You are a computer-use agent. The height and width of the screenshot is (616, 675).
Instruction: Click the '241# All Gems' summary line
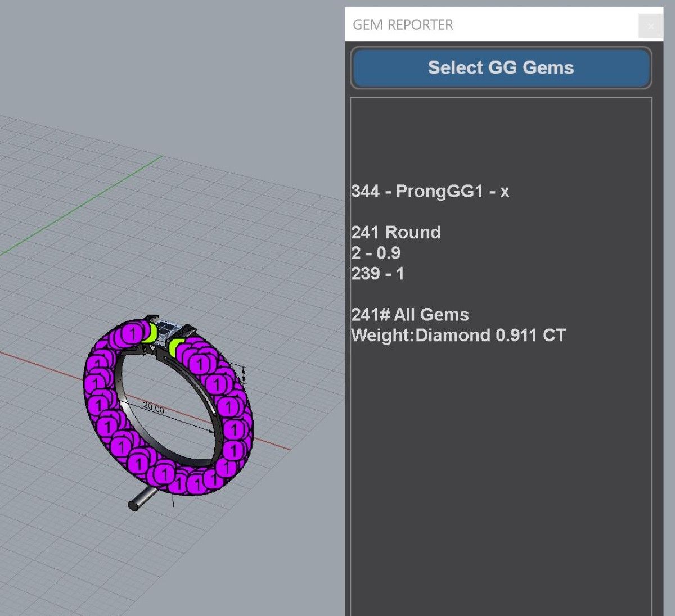(409, 315)
